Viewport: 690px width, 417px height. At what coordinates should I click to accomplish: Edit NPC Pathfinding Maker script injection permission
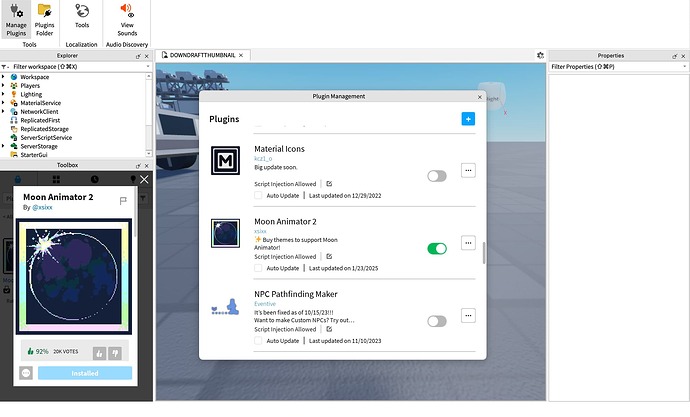coord(329,329)
